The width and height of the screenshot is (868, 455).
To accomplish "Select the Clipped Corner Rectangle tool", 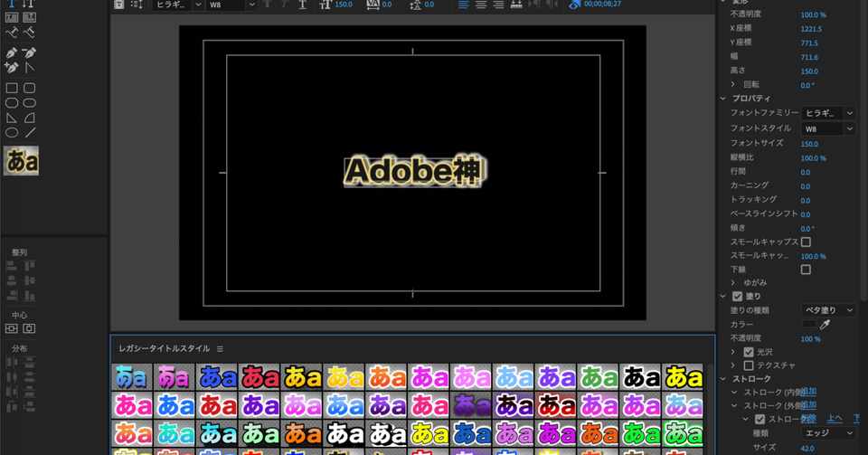I will [12, 103].
